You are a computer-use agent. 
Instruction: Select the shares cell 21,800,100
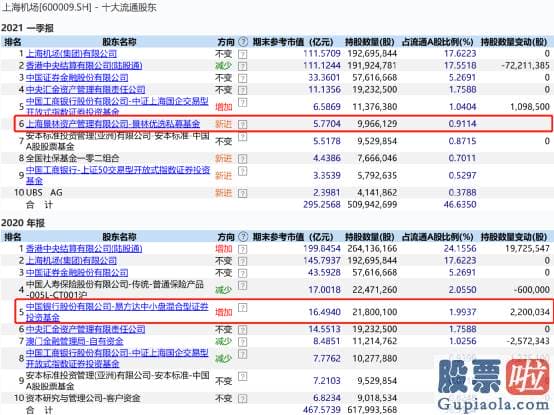[375, 312]
